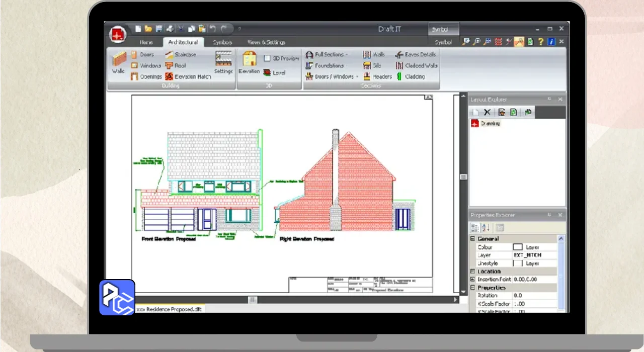Create a new document from quick access toolbar
Viewport: 644px width, 352px height.
tap(138, 29)
